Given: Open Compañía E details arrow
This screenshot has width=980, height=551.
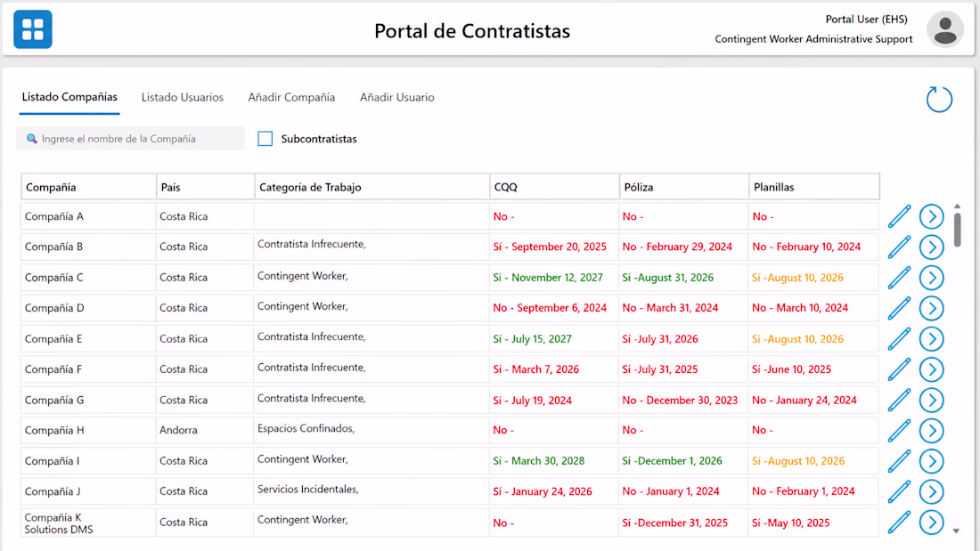Looking at the screenshot, I should click(931, 339).
